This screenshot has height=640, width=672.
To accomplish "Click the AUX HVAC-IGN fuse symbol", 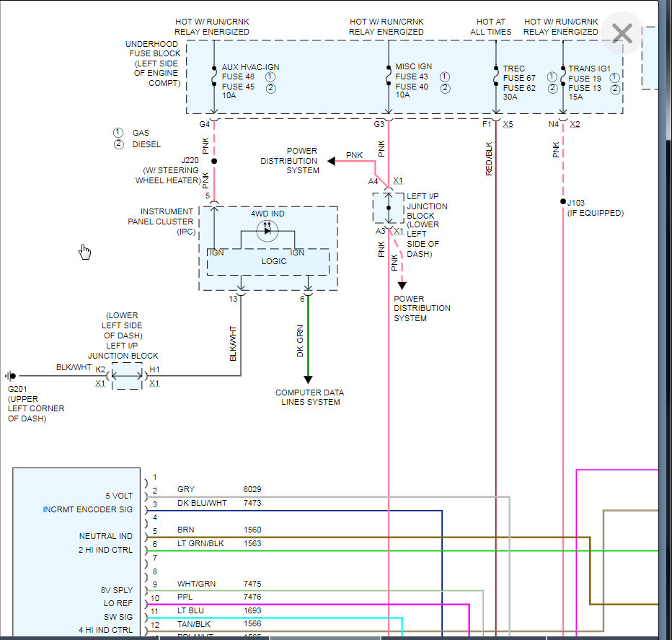I will [214, 76].
